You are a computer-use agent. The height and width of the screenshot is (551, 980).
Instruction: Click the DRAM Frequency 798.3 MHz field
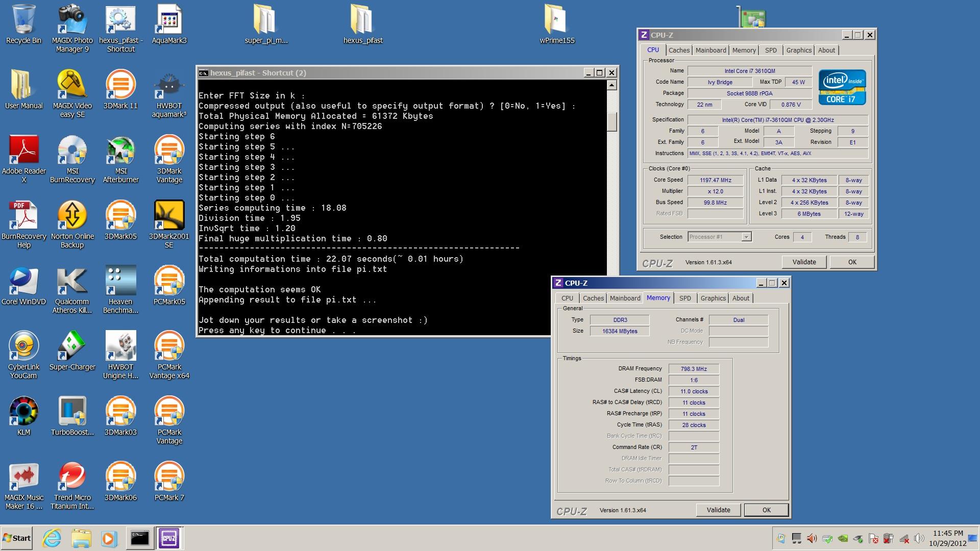click(694, 368)
